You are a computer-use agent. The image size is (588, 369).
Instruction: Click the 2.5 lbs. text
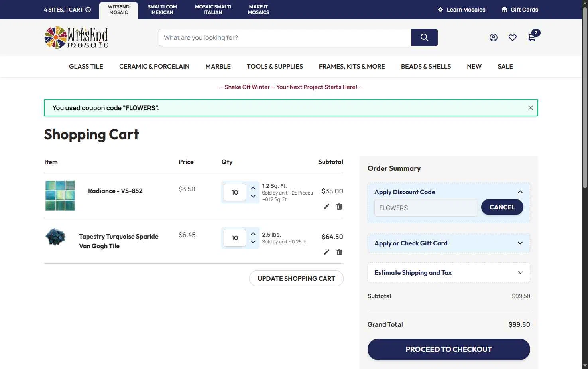click(x=271, y=235)
